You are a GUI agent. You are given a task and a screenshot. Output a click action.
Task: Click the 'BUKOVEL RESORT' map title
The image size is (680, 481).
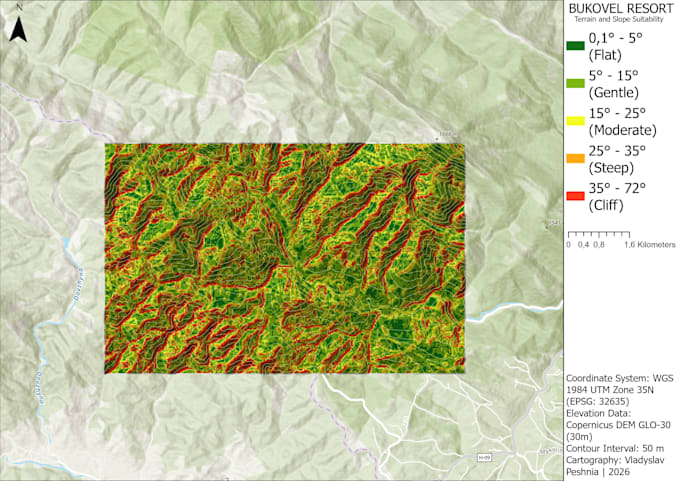pos(621,8)
